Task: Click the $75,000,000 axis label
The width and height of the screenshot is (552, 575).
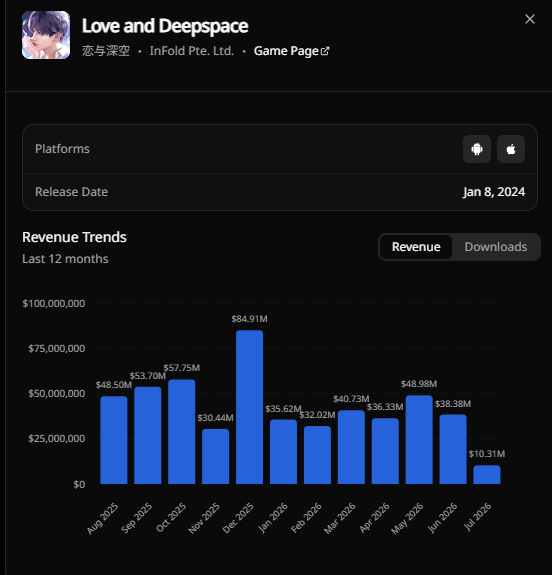Action: 56,348
